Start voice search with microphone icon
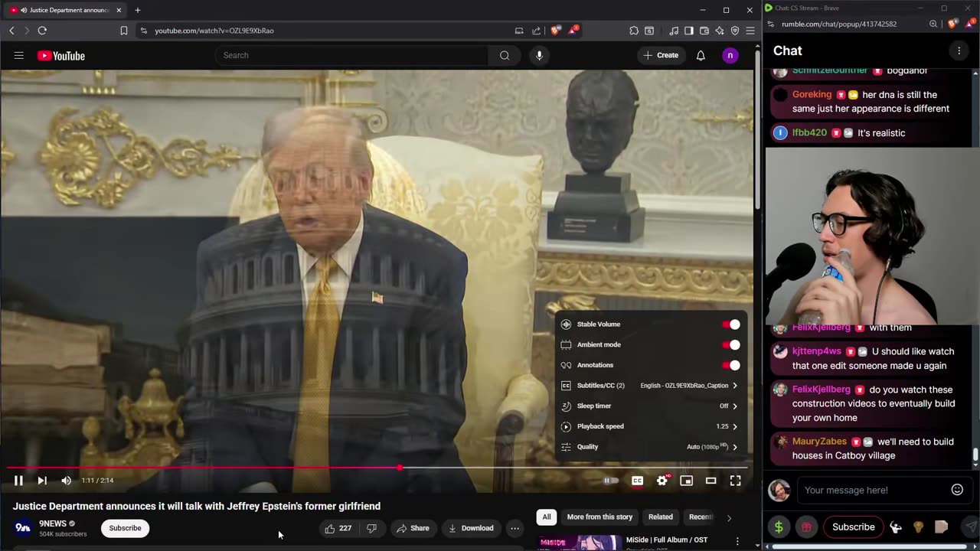Viewport: 980px width, 551px height. [x=539, y=55]
